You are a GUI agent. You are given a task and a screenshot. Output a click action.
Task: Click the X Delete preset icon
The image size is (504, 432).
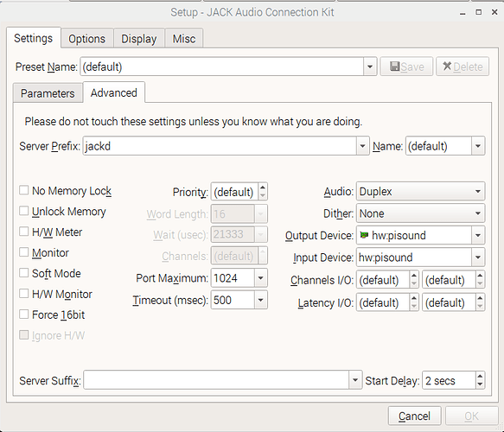tap(447, 67)
